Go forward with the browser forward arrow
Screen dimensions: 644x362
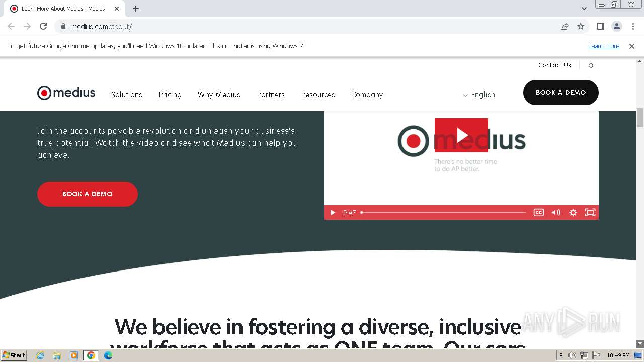point(27,26)
